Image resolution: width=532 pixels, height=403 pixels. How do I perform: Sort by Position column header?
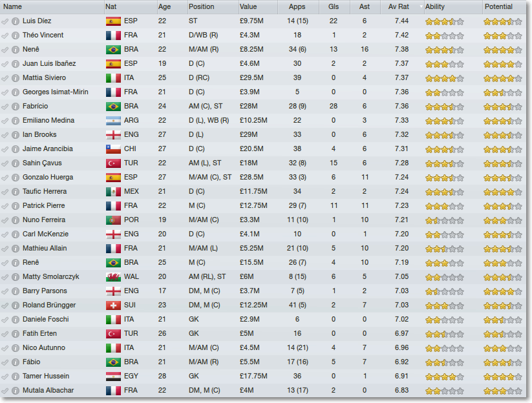click(213, 6)
